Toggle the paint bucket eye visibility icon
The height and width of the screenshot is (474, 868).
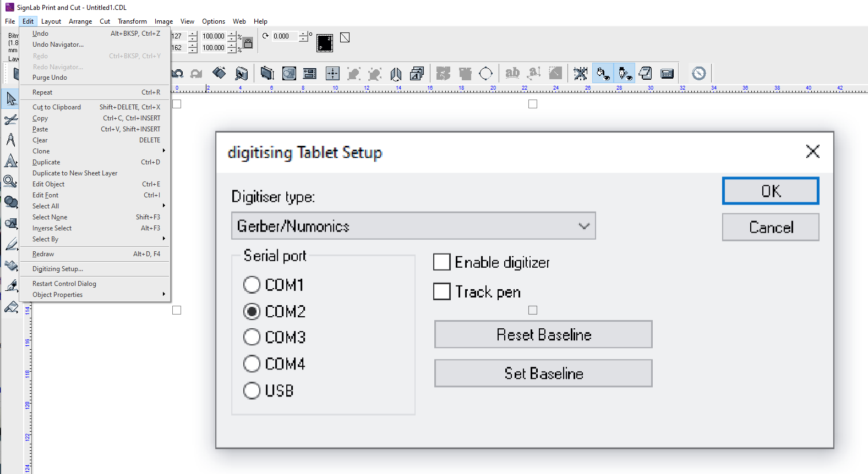click(603, 73)
